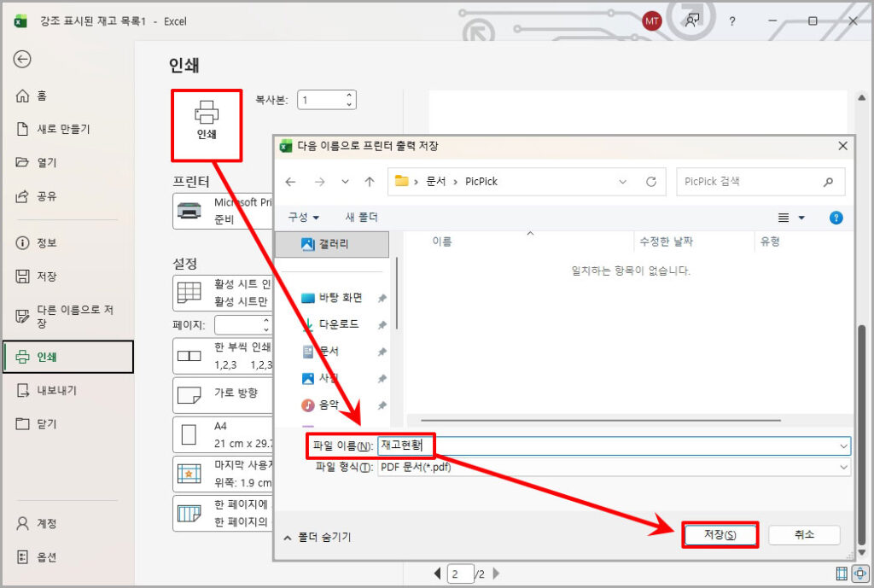Screen dimensions: 874x588
Task: Click the large 인쇄 print icon
Action: click(206, 123)
